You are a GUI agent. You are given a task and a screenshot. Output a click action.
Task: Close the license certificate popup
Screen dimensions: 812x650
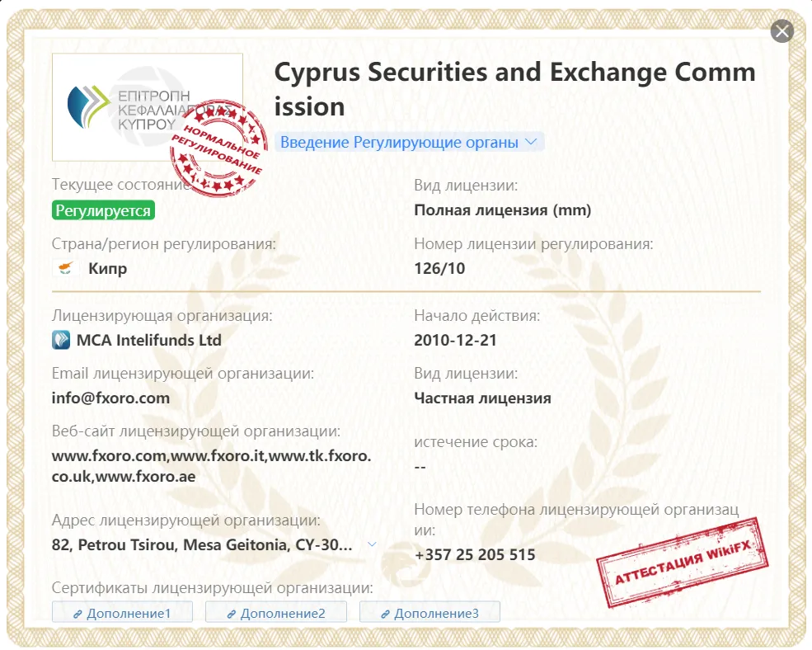click(x=782, y=31)
